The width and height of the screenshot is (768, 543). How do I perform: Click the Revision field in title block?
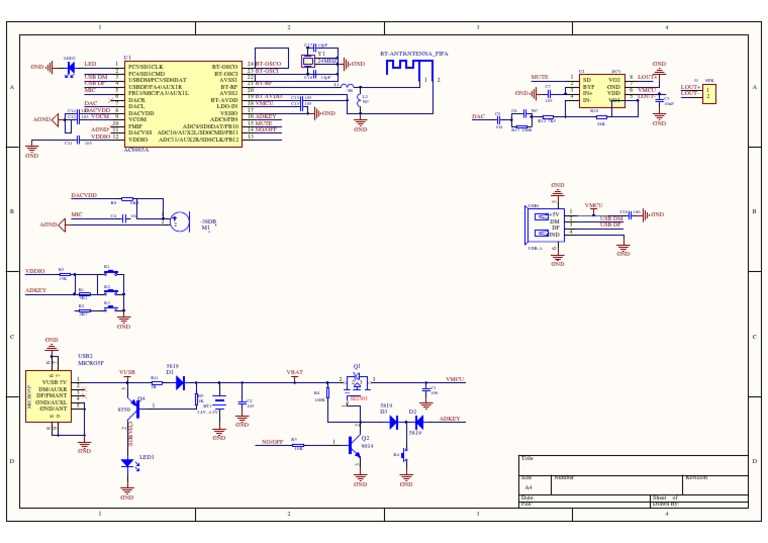715,485
